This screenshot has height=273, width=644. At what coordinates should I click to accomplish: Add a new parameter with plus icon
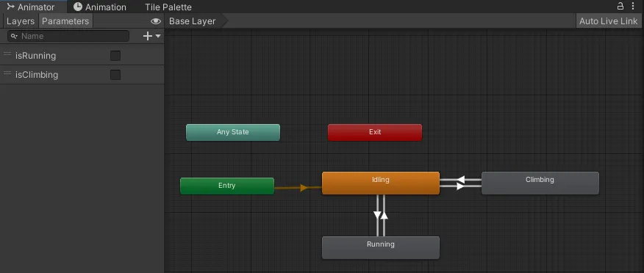click(148, 36)
